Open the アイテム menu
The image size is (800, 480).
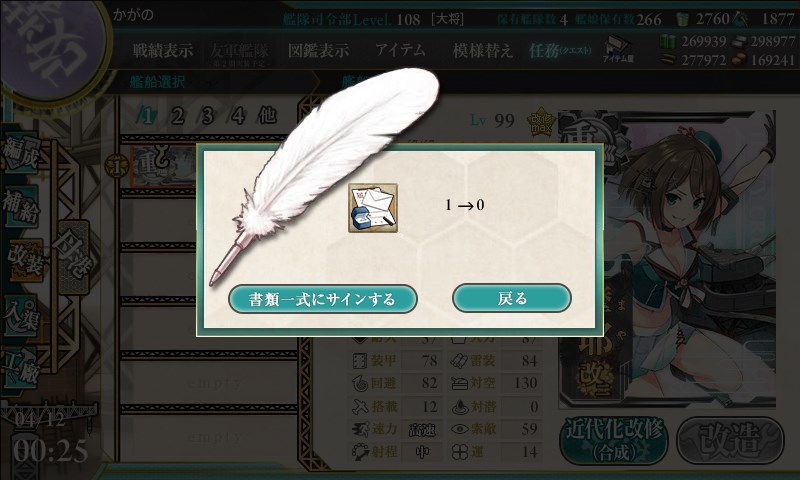point(400,50)
